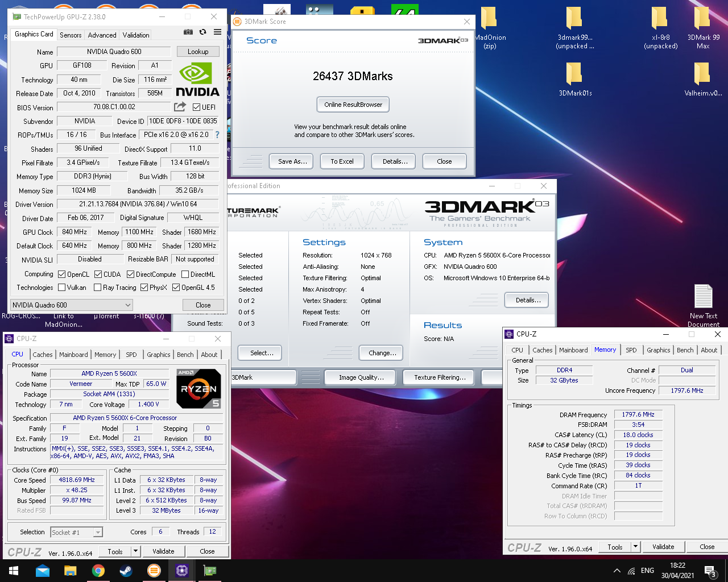Toggle the Ray Tracing checkbox
This screenshot has width=728, height=582.
point(97,288)
